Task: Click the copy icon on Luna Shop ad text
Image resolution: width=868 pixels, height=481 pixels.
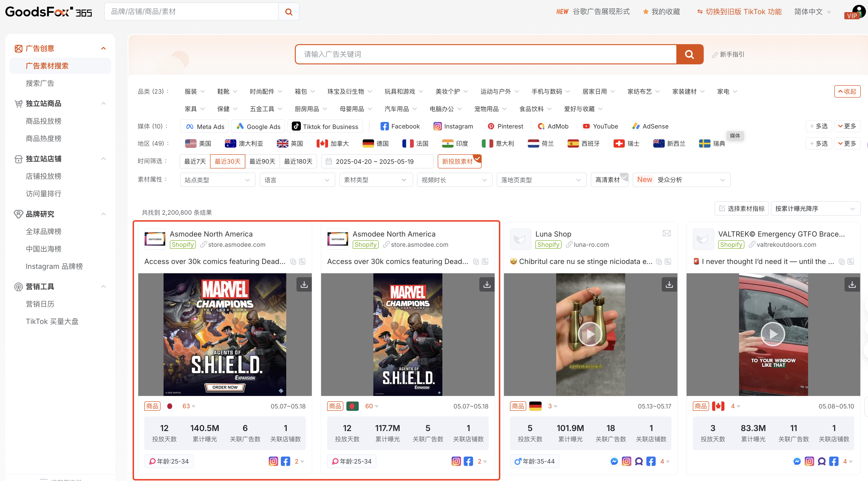Action: (x=659, y=262)
